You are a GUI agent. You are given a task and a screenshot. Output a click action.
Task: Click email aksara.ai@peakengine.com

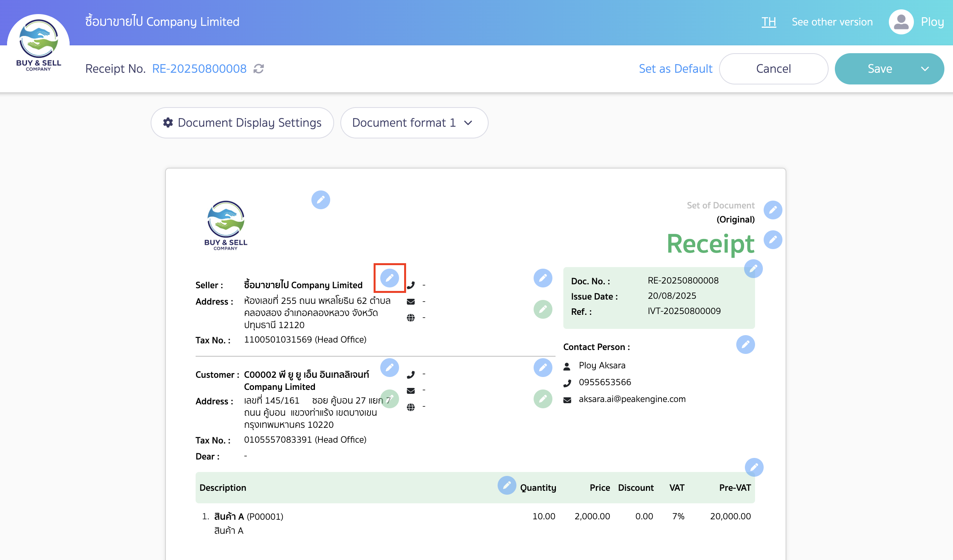tap(632, 399)
